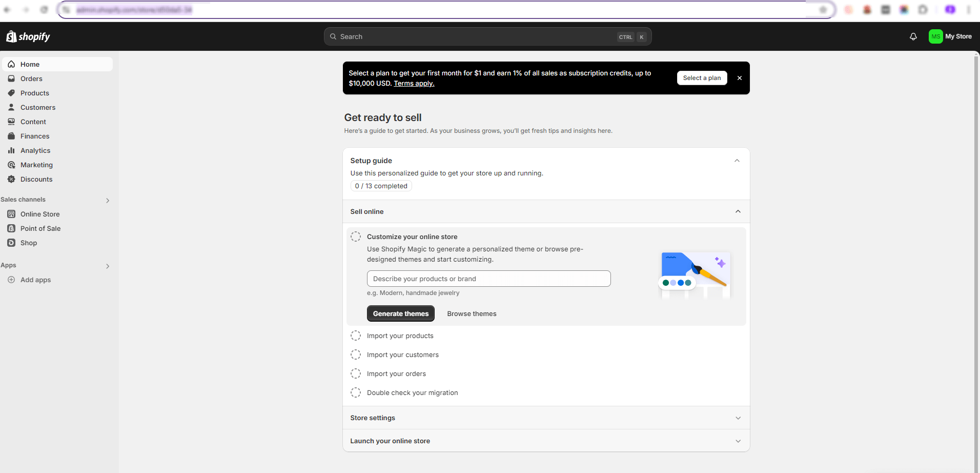
Task: Open the Orders section icon in sidebar
Action: pyautogui.click(x=11, y=78)
